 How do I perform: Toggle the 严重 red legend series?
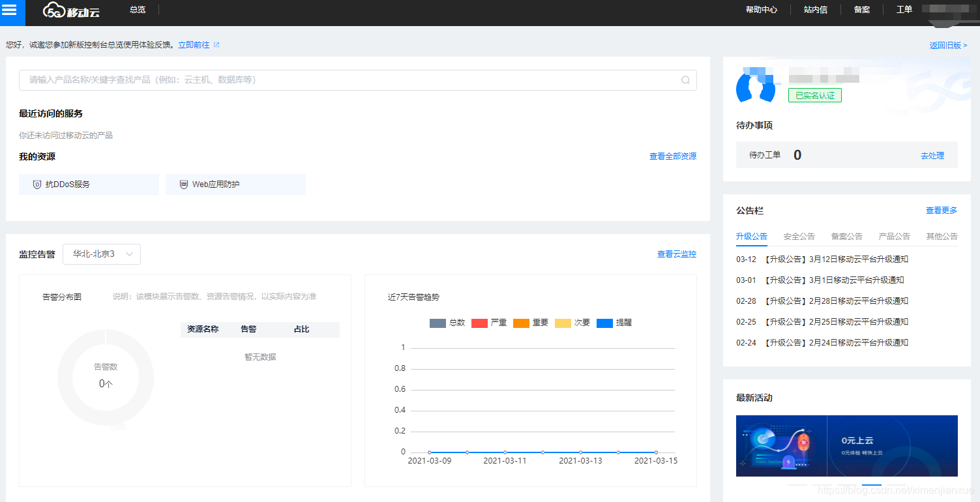click(489, 323)
